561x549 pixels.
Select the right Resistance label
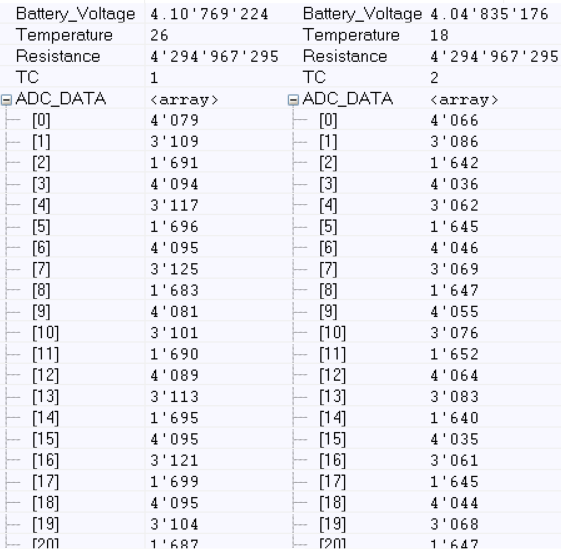click(345, 56)
